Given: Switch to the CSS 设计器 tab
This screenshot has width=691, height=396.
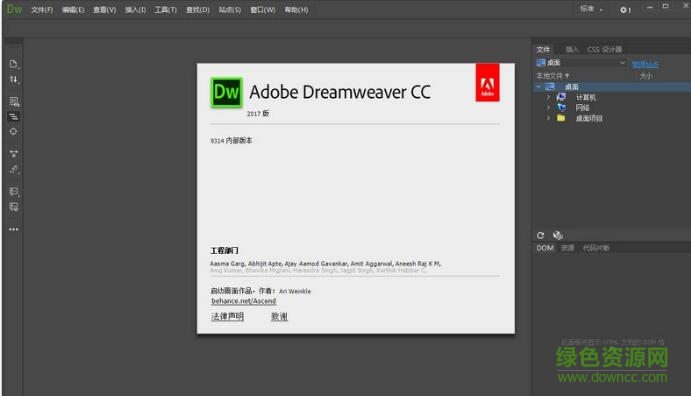Looking at the screenshot, I should point(604,49).
